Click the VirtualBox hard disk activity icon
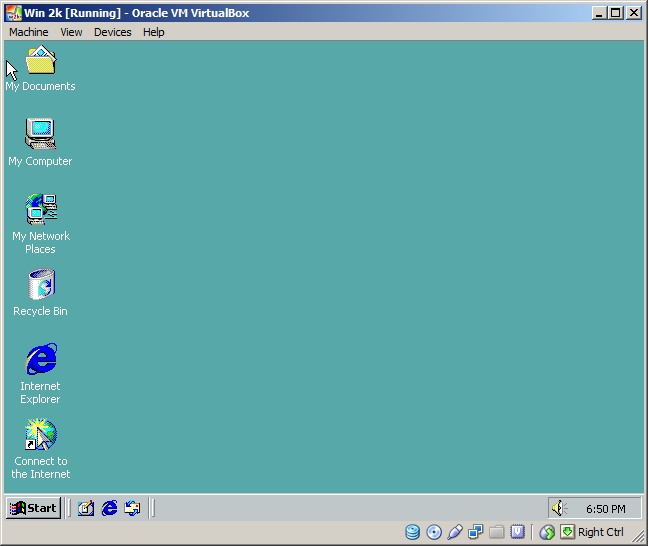This screenshot has height=546, width=648. (x=412, y=532)
